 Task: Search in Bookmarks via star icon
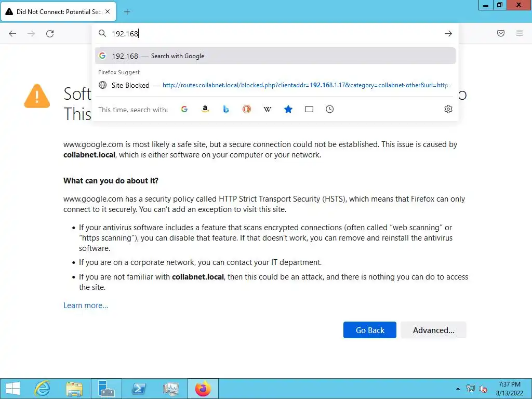coord(288,109)
